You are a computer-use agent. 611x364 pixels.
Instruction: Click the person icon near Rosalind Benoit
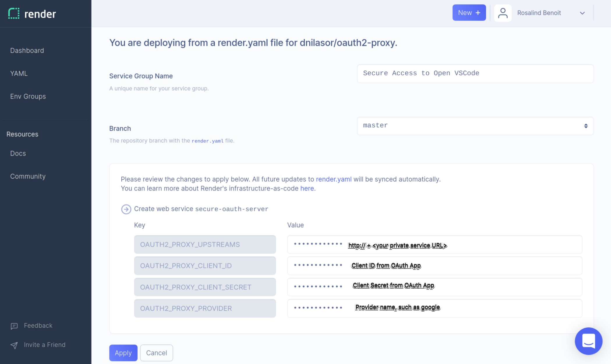(503, 13)
